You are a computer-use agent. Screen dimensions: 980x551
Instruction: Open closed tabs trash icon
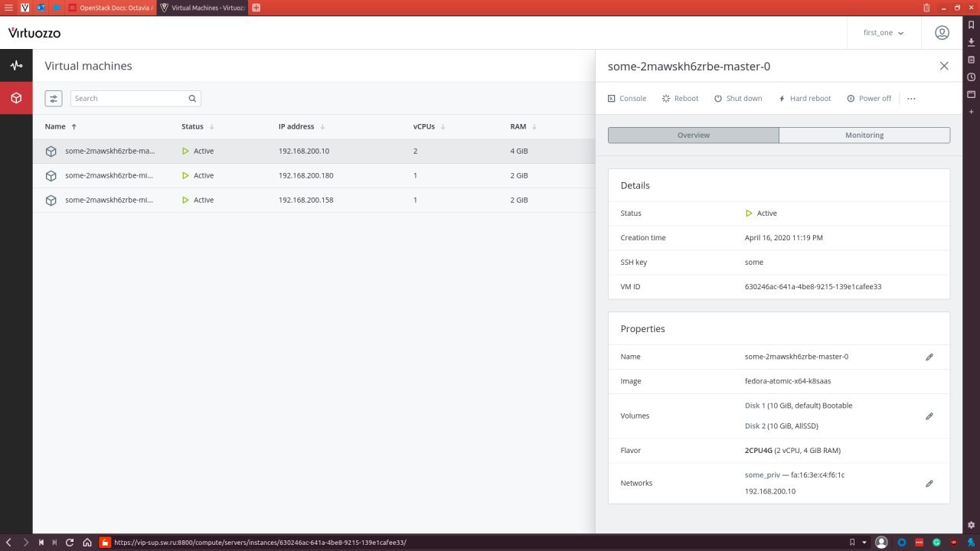click(x=926, y=8)
